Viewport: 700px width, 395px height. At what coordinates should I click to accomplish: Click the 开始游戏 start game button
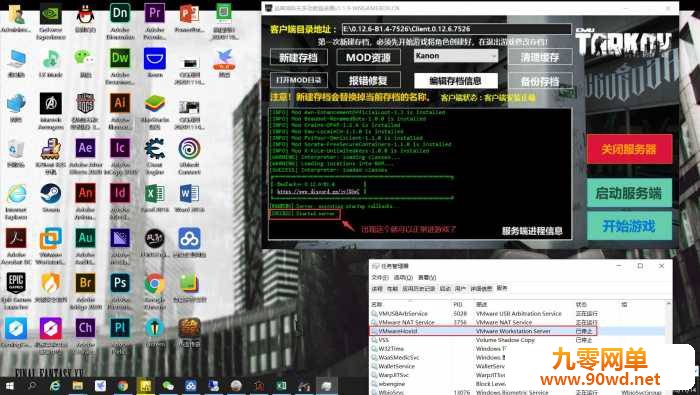click(x=629, y=226)
